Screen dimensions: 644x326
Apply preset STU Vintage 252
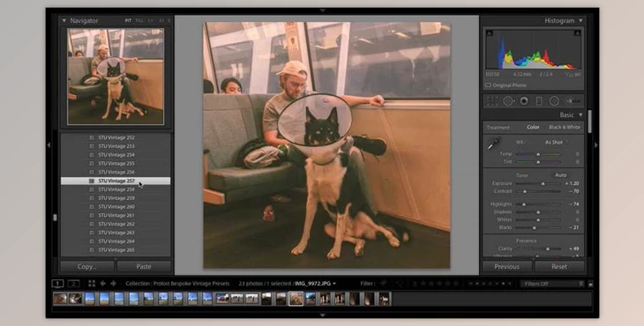pos(116,137)
